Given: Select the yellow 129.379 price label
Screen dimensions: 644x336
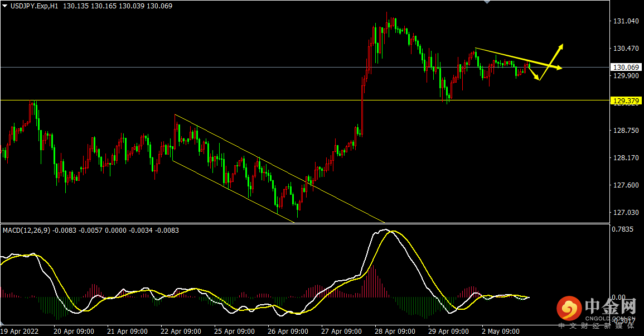Looking at the screenshot, I should tap(626, 101).
